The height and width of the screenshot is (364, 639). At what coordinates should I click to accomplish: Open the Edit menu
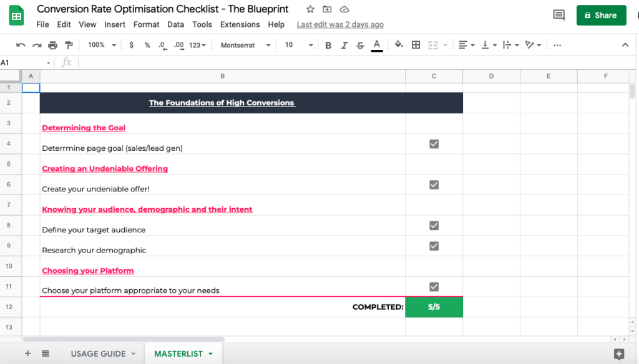click(x=64, y=24)
